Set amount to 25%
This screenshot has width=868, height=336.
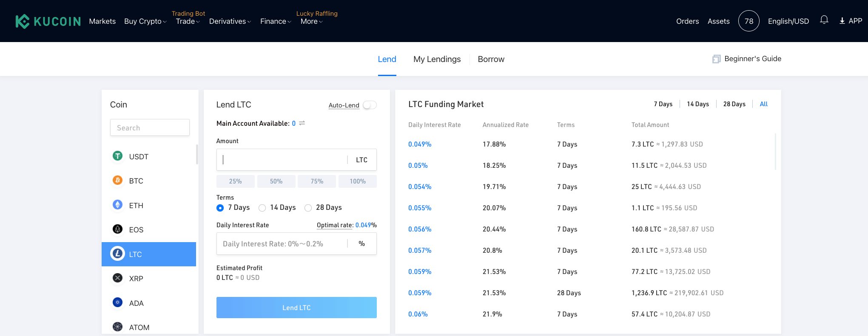pyautogui.click(x=236, y=181)
